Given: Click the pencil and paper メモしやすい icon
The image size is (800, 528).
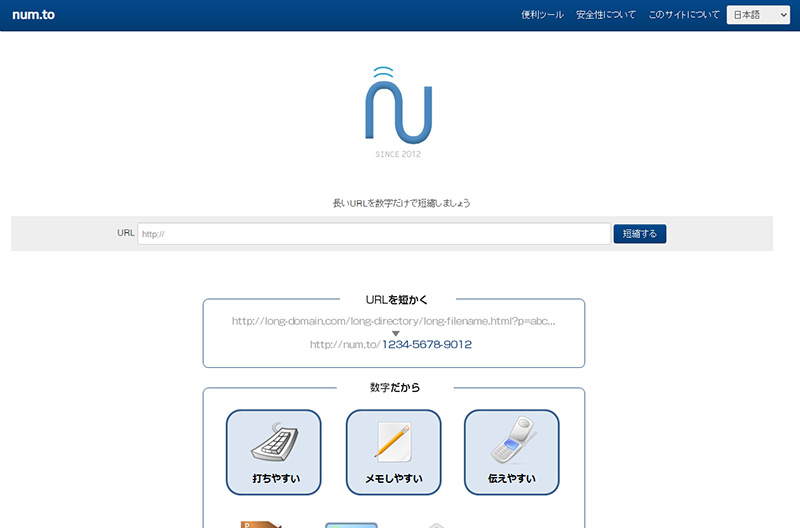Looking at the screenshot, I should (393, 440).
